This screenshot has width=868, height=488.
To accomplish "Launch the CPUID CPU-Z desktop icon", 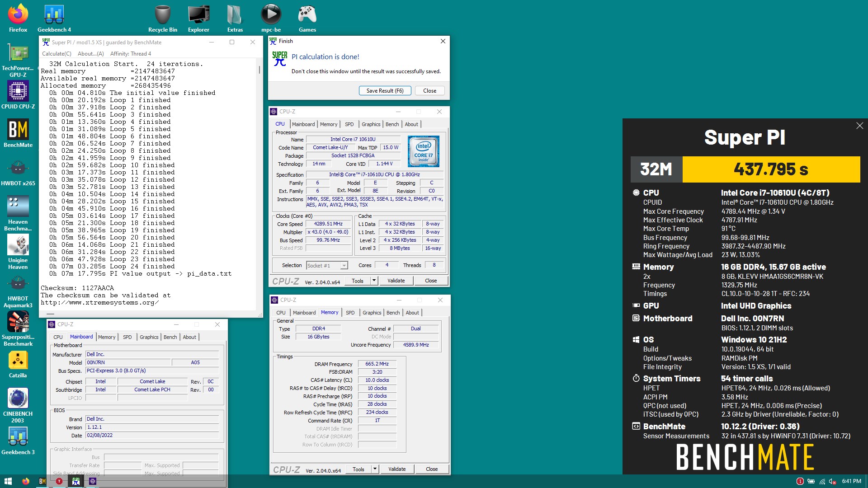I will [18, 95].
